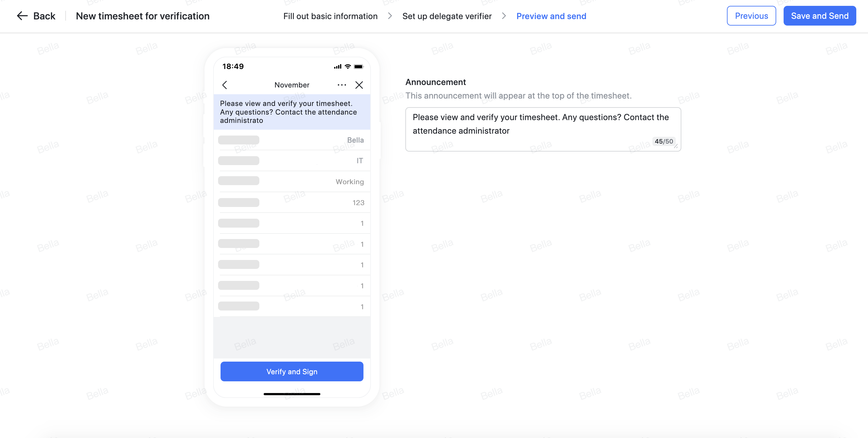Select the 'Fill out basic information' step
Viewport: 868px width, 438px height.
click(330, 16)
